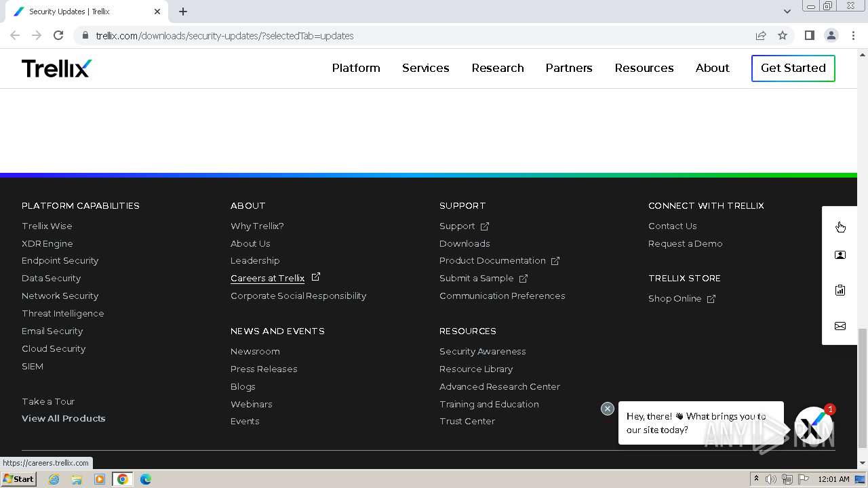Click Submit a Sample link
Screen dimensions: 868x488
(x=484, y=278)
